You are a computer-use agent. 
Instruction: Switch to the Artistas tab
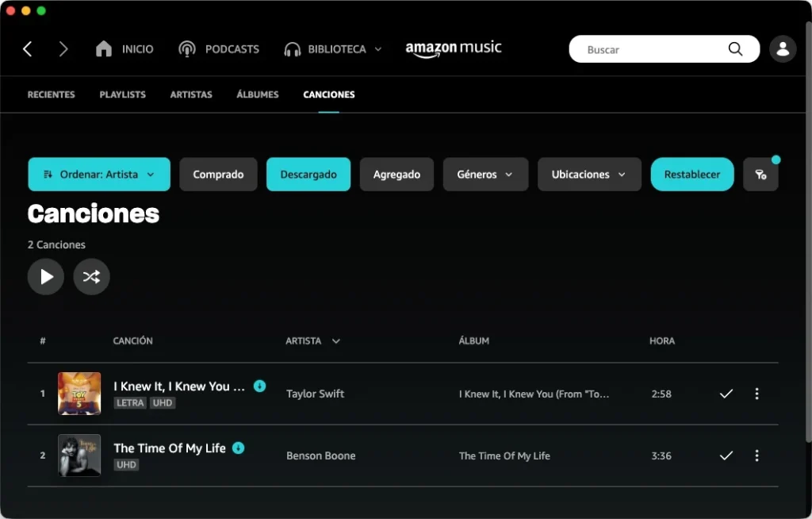click(x=191, y=94)
